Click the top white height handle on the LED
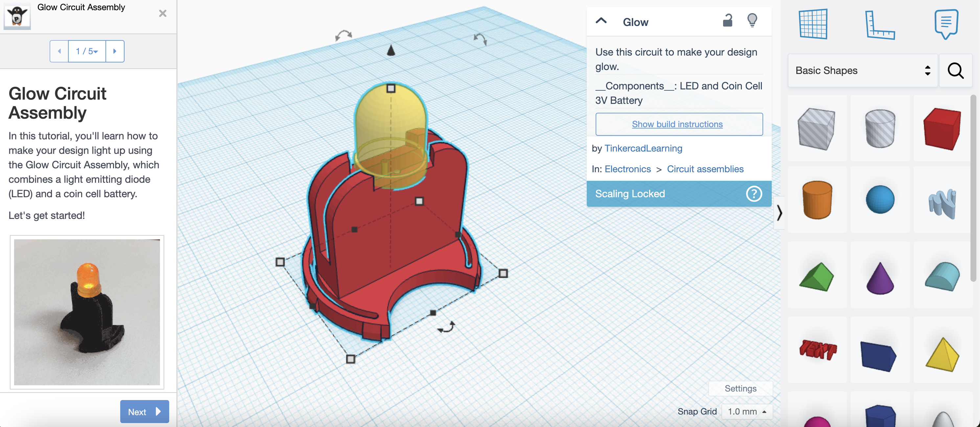 (391, 89)
